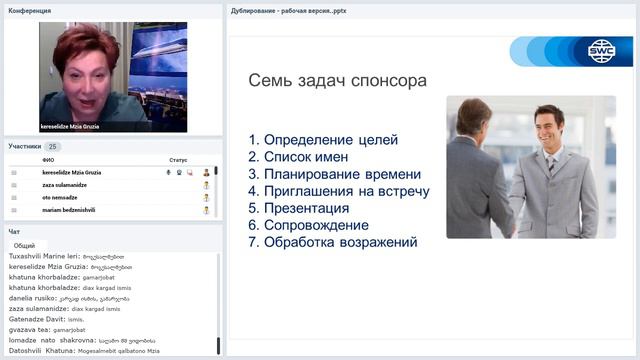Screen dimensions: 640x360
Task: Click the microphone icon for kereselidze Mzia Gruzia
Action: tap(169, 173)
